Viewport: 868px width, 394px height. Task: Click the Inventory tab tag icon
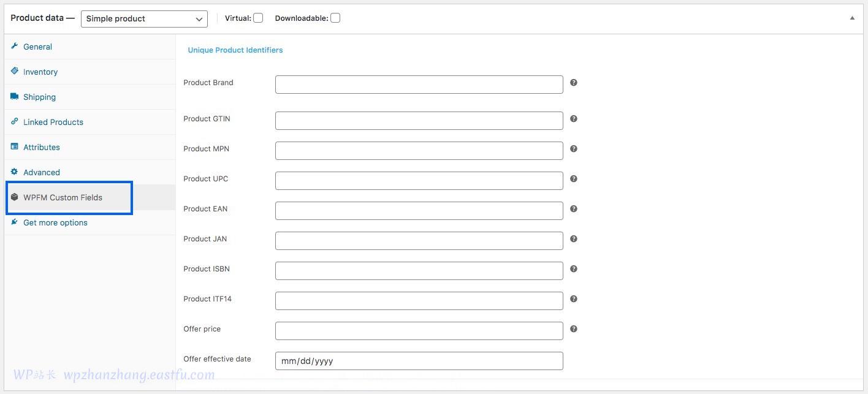[15, 71]
